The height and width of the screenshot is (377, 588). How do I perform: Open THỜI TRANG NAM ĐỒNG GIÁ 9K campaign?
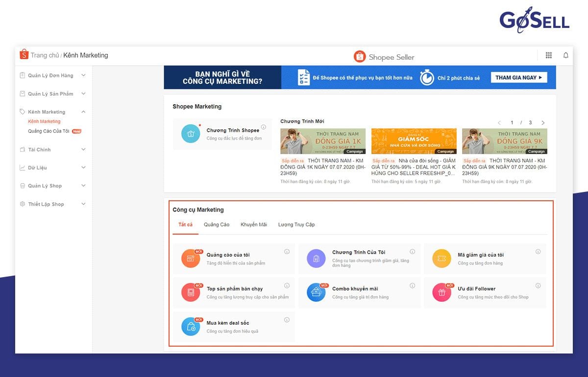click(x=505, y=167)
